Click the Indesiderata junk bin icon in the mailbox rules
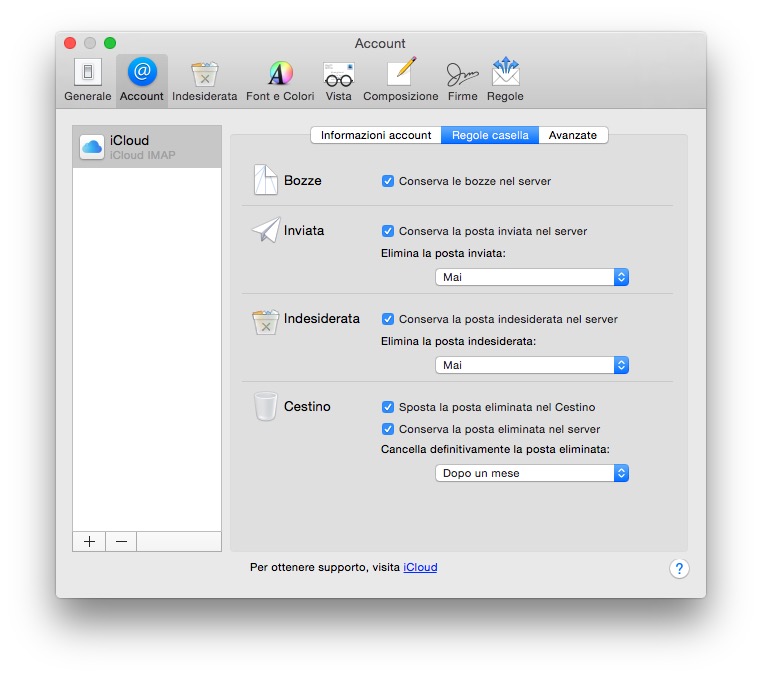Screen dimensions: 762x678 [265, 322]
